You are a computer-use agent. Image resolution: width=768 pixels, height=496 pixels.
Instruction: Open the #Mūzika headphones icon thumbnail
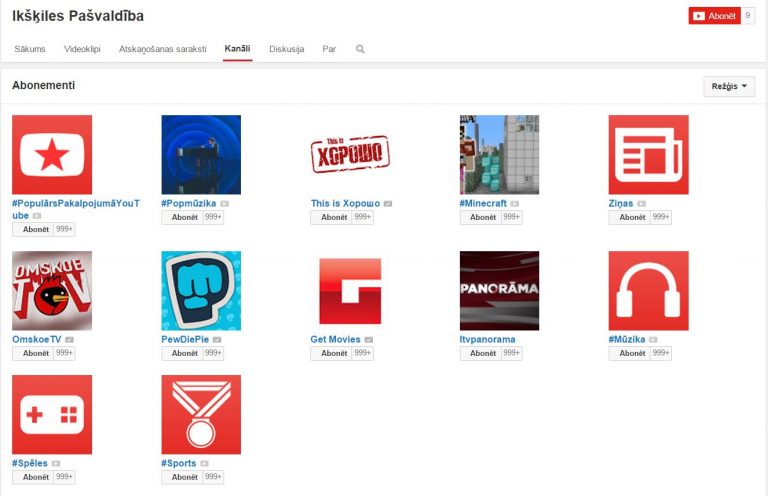tap(648, 291)
